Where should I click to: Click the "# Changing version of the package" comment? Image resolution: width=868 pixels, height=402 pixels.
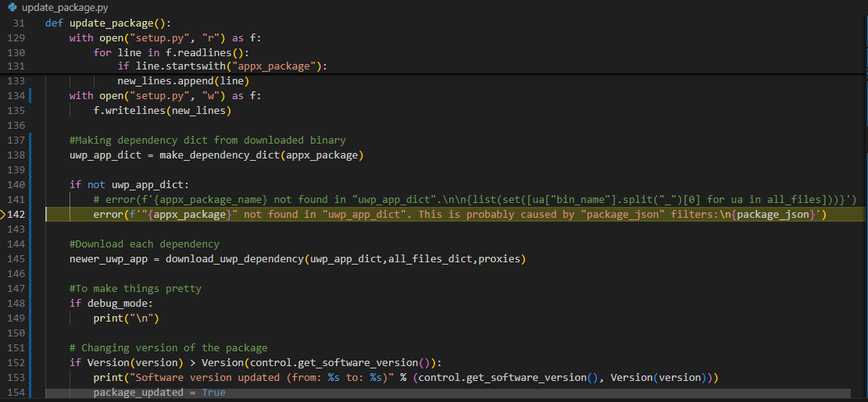tap(168, 347)
